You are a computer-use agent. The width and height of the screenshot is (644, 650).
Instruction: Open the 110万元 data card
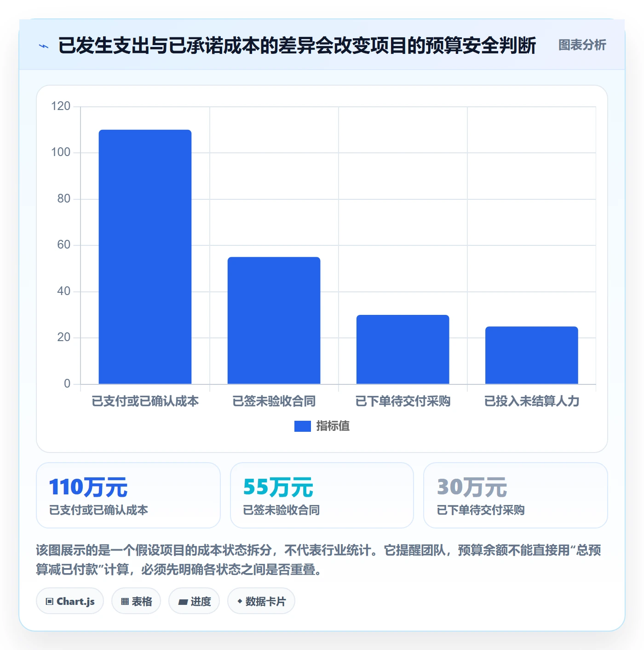tap(128, 495)
